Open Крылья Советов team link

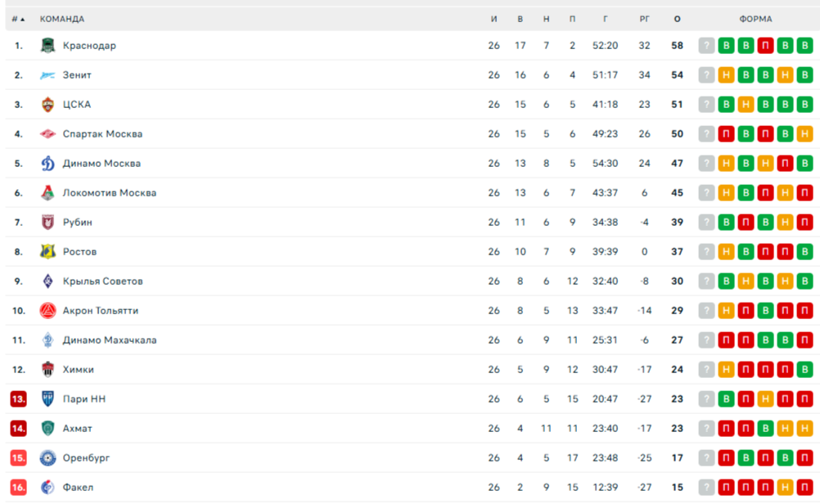click(102, 281)
